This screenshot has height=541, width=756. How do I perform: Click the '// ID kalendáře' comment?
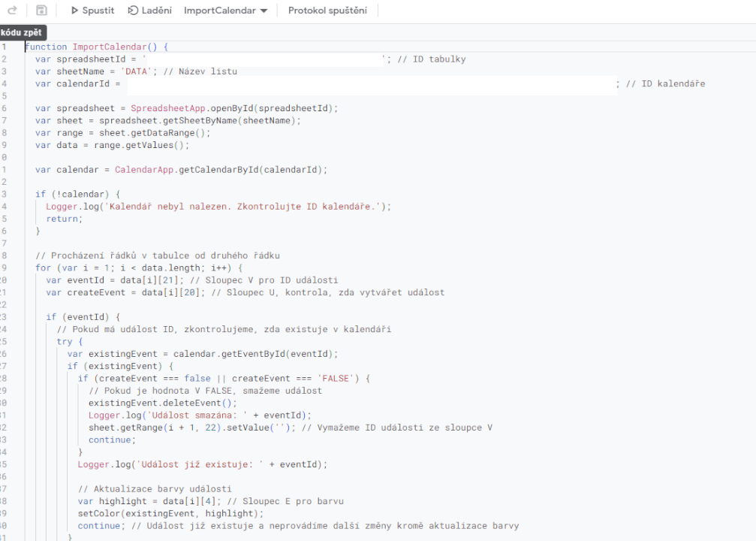coord(664,83)
